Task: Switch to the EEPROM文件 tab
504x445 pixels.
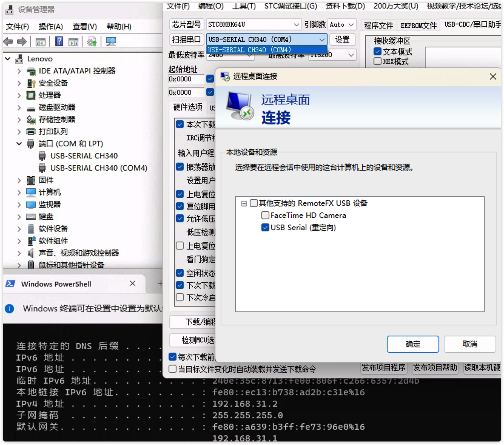Action: 418,25
